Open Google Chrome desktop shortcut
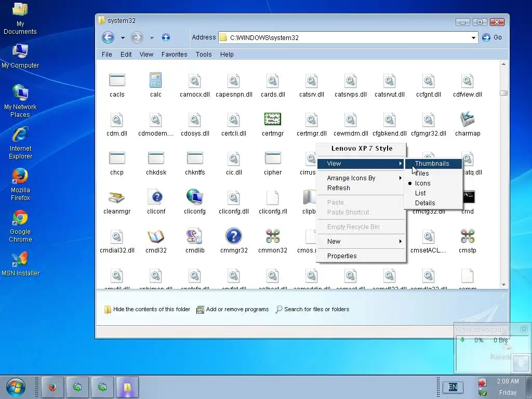 click(x=20, y=227)
